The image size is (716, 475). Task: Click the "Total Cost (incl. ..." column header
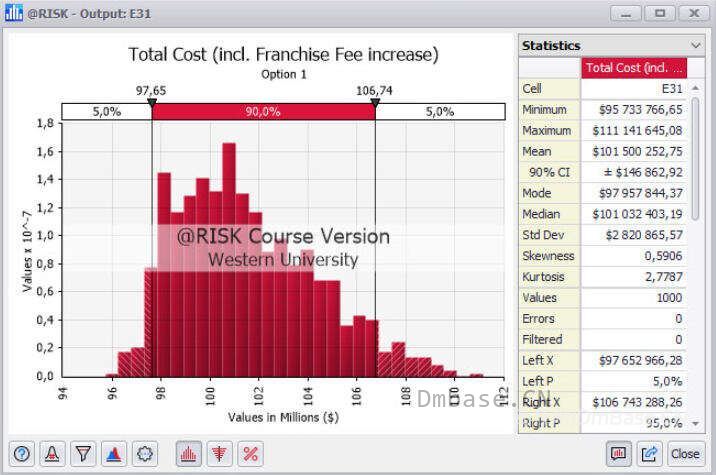[634, 68]
